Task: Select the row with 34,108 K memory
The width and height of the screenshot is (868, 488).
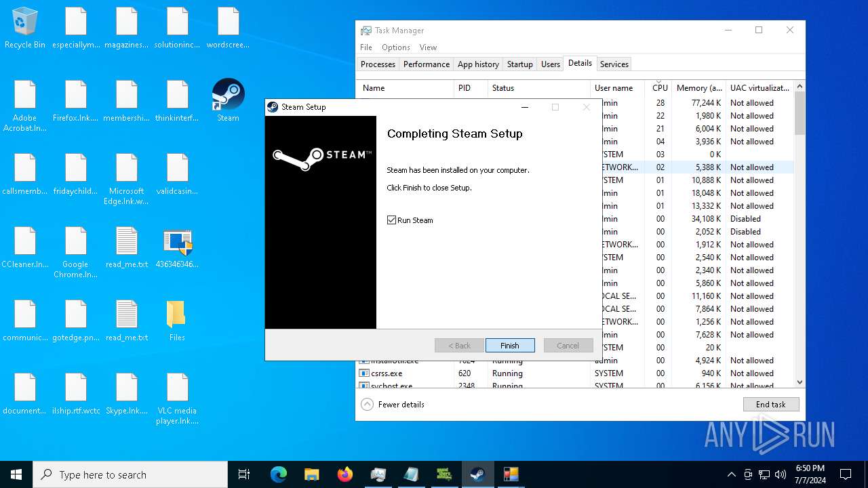Action: pos(697,219)
